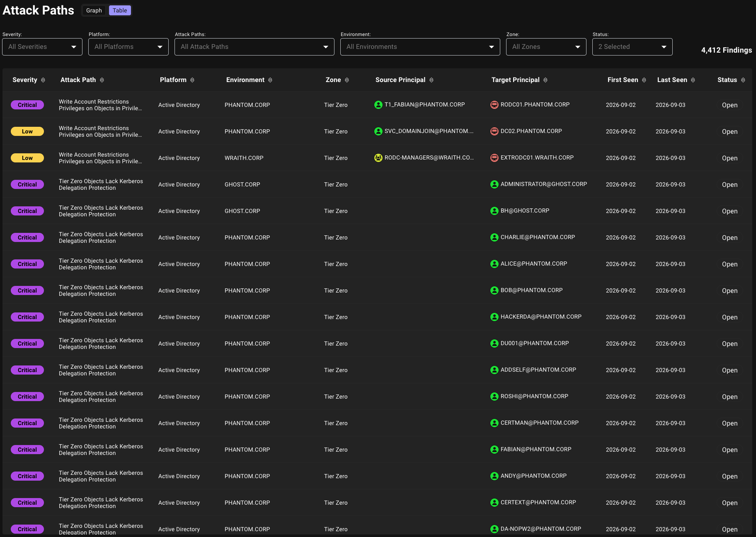Sort by Status column sort icon
This screenshot has height=537, width=756.
(x=743, y=80)
